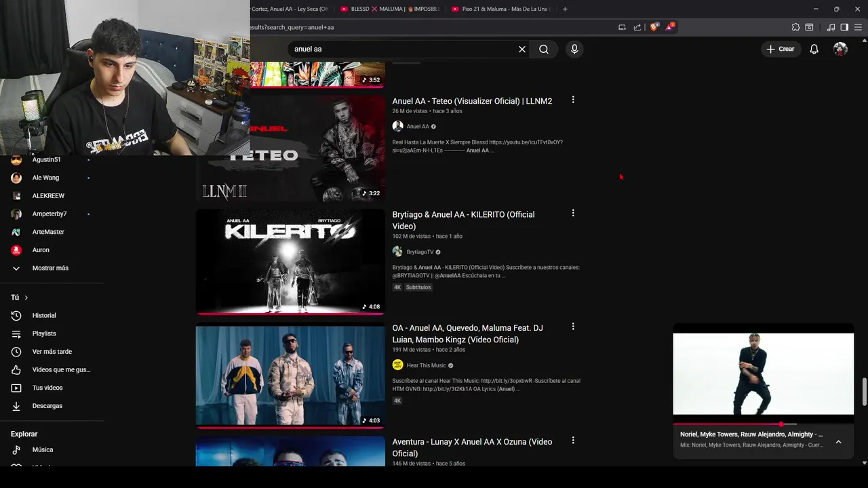
Task: Click the install app icon in address bar
Action: (622, 27)
